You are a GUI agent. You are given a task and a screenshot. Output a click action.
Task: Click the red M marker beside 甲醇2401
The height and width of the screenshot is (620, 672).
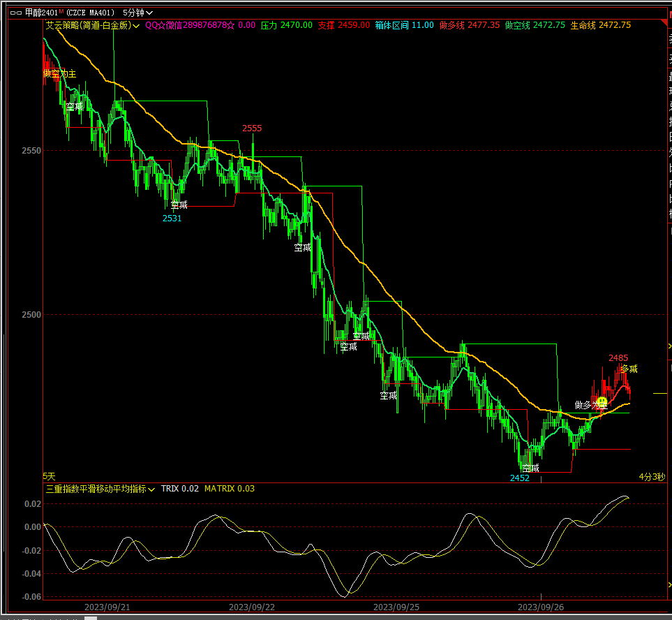61,12
